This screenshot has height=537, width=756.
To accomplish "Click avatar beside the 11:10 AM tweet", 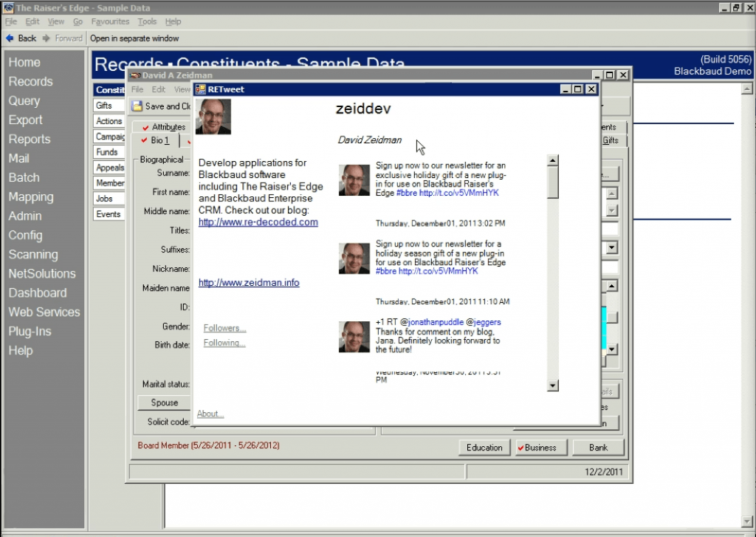I will [354, 259].
